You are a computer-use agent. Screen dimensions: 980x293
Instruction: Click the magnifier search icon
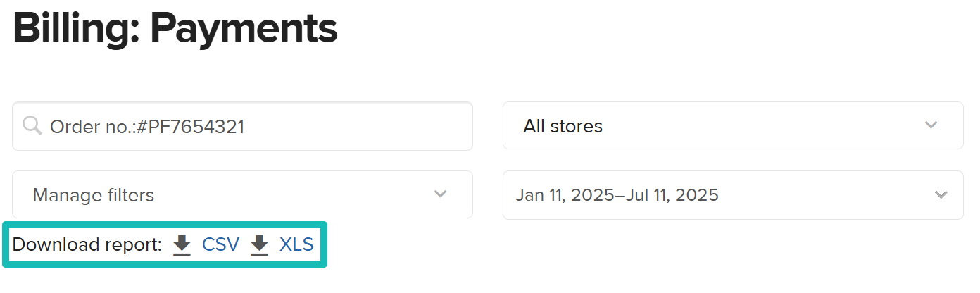(x=32, y=126)
